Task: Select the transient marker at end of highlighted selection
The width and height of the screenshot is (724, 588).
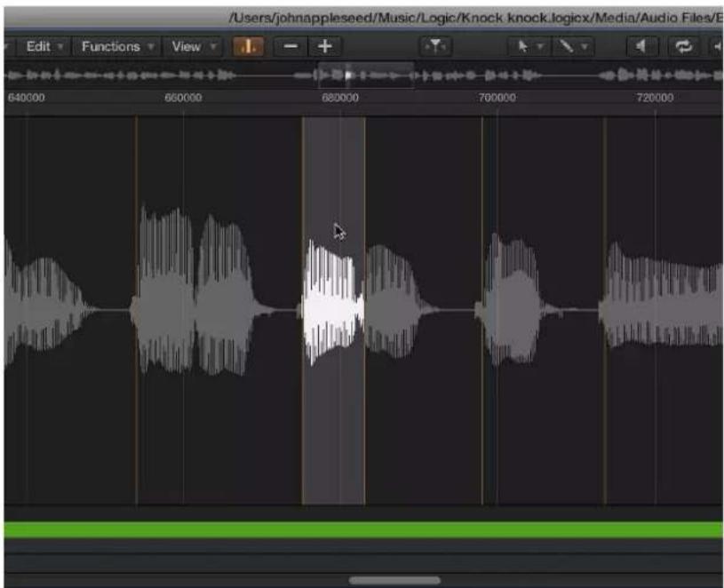Action: coord(365,310)
